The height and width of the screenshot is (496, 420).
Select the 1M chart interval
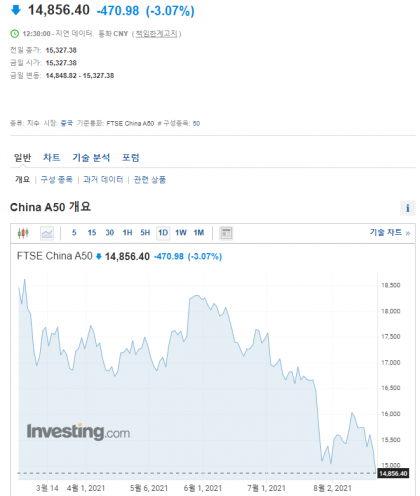click(x=199, y=233)
